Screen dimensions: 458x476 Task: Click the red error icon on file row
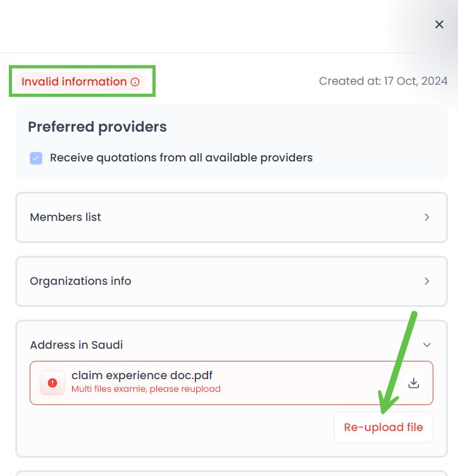(x=53, y=383)
